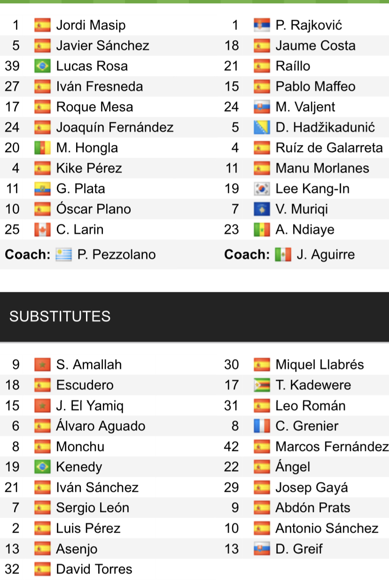Click the Brazil flag next to Lucas Rosa
Viewport: 389px width, 588px height.
pyautogui.click(x=42, y=66)
